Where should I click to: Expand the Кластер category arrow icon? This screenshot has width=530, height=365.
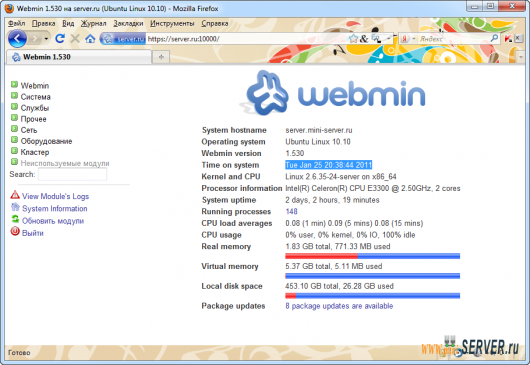pos(14,151)
